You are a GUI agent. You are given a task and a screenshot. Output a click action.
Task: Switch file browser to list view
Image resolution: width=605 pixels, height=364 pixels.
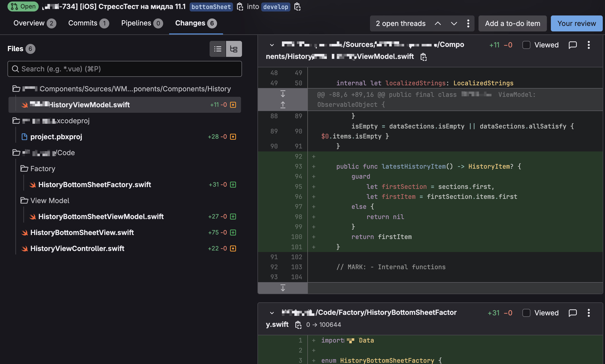click(x=218, y=49)
